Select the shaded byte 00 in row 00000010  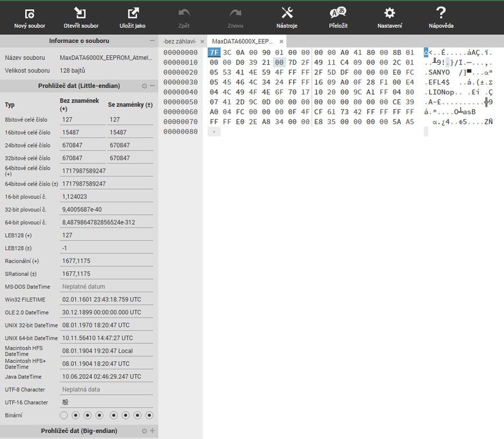point(279,62)
